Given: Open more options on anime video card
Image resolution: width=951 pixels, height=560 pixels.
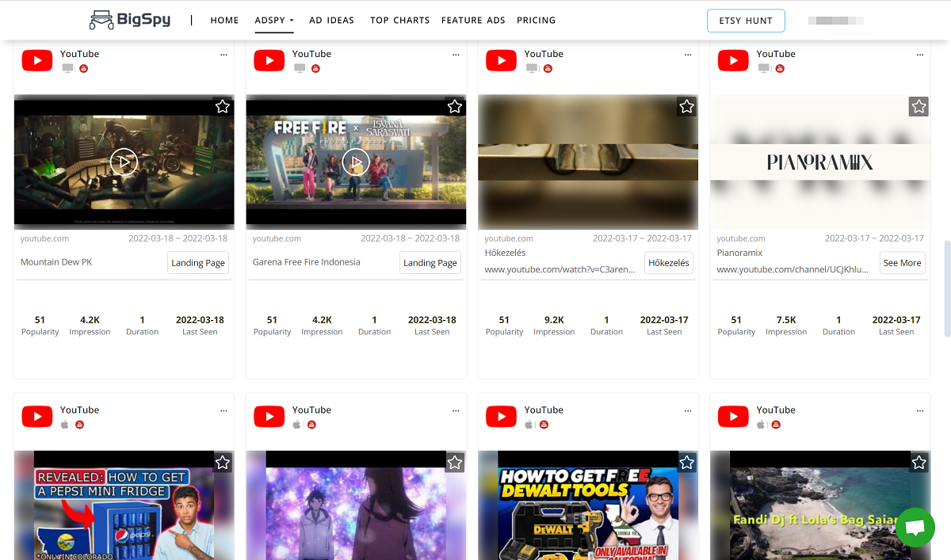Looking at the screenshot, I should coord(456,410).
